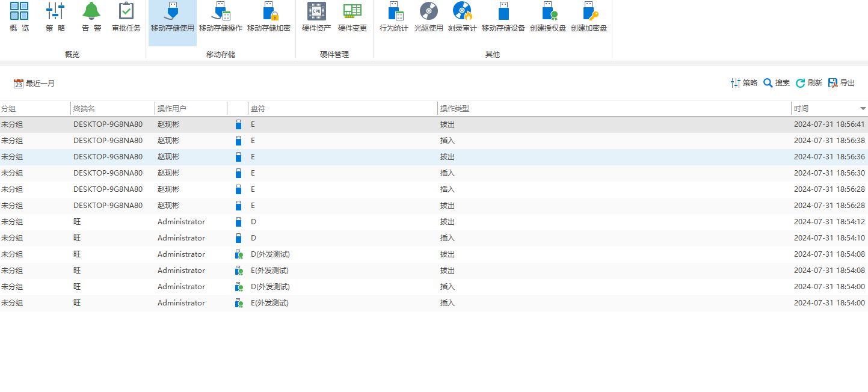Click the authorized disk icon beside E(外发测试) 插入
The height and width of the screenshot is (392, 868).
[239, 303]
